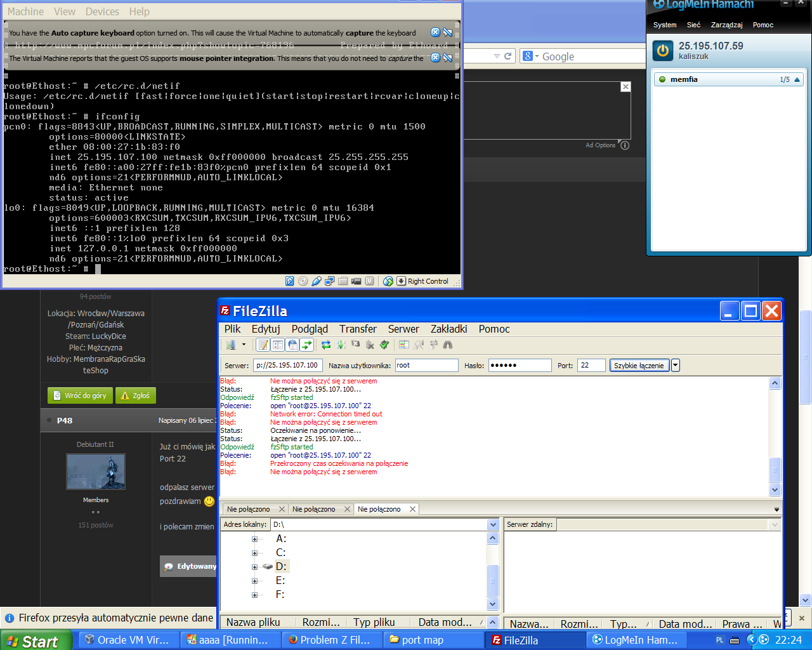Toggle local directory tree view icon

pyautogui.click(x=278, y=345)
